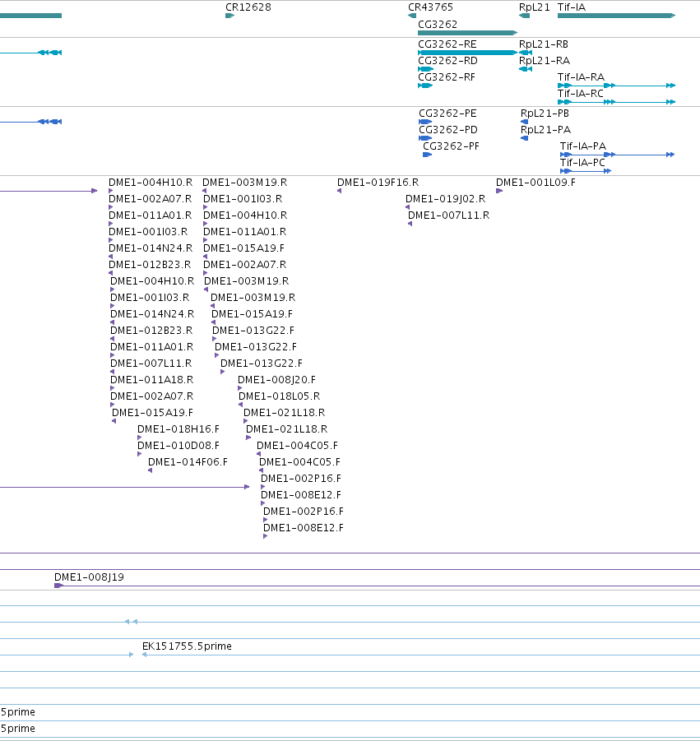This screenshot has height=741, width=700.
Task: Select the RpL21-PA protein label
Action: point(546,129)
